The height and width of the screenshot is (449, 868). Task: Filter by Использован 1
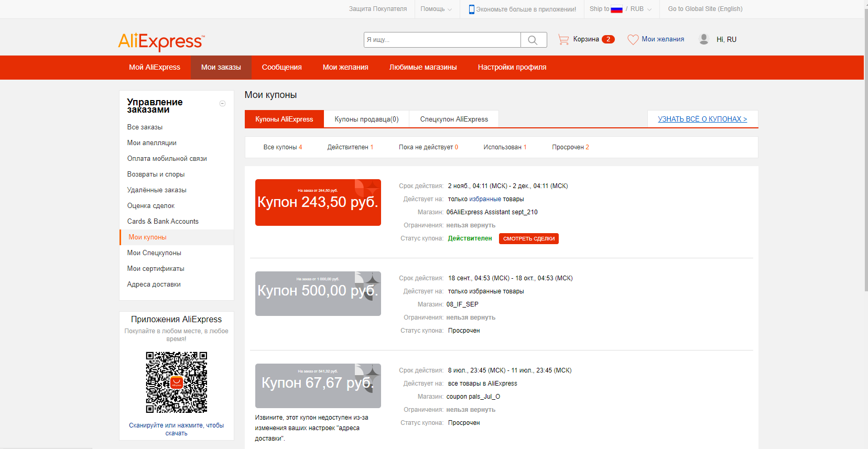click(x=505, y=147)
